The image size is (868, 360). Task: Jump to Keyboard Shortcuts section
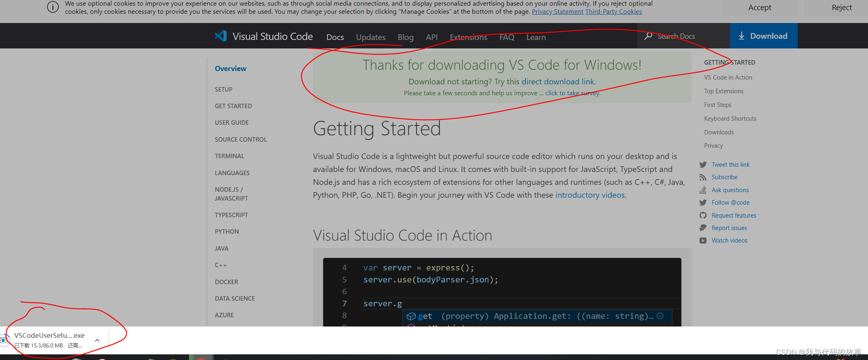(x=730, y=118)
